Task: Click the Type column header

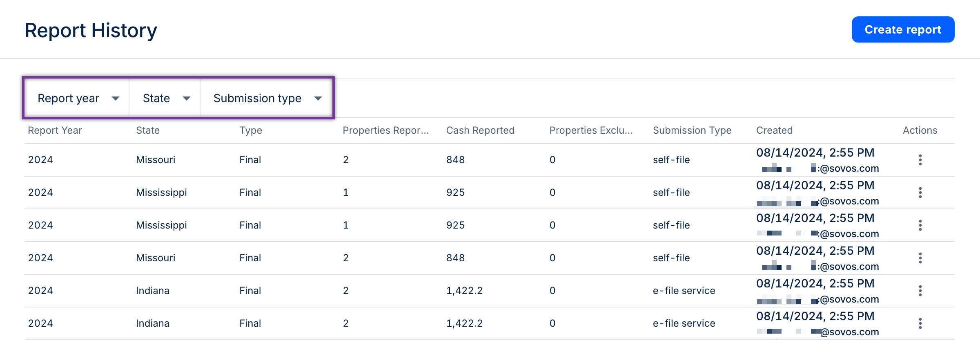Action: [251, 130]
